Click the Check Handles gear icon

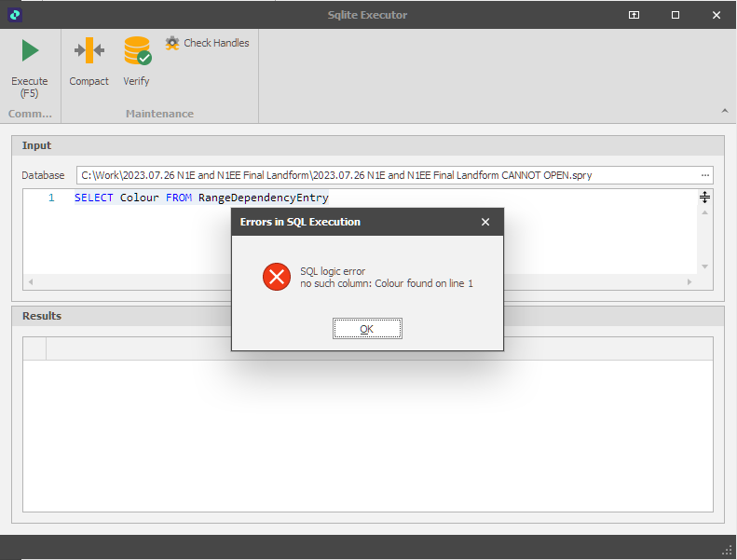coord(172,43)
